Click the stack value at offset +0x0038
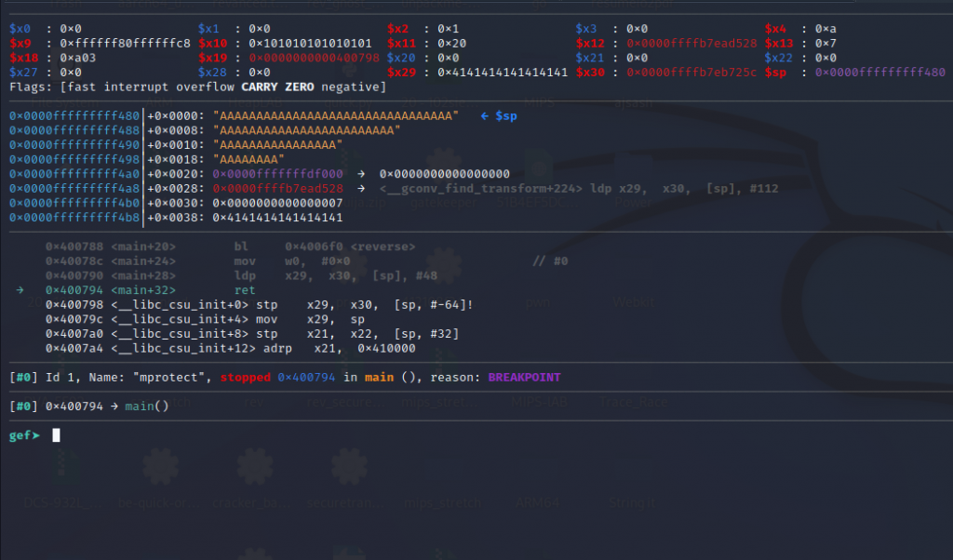The image size is (953, 560). click(278, 218)
